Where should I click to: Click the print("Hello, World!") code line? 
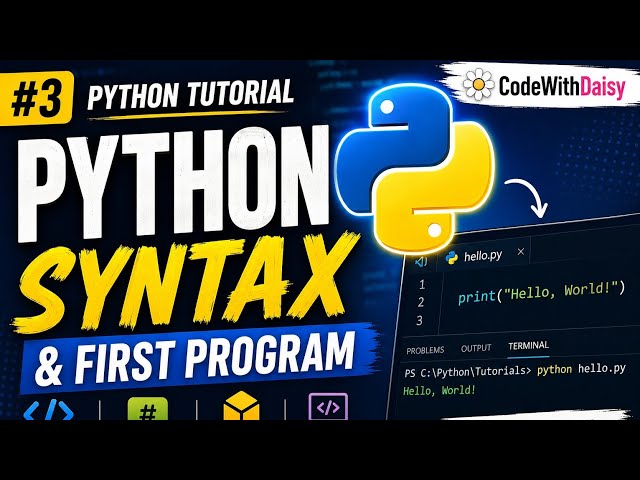[542, 292]
